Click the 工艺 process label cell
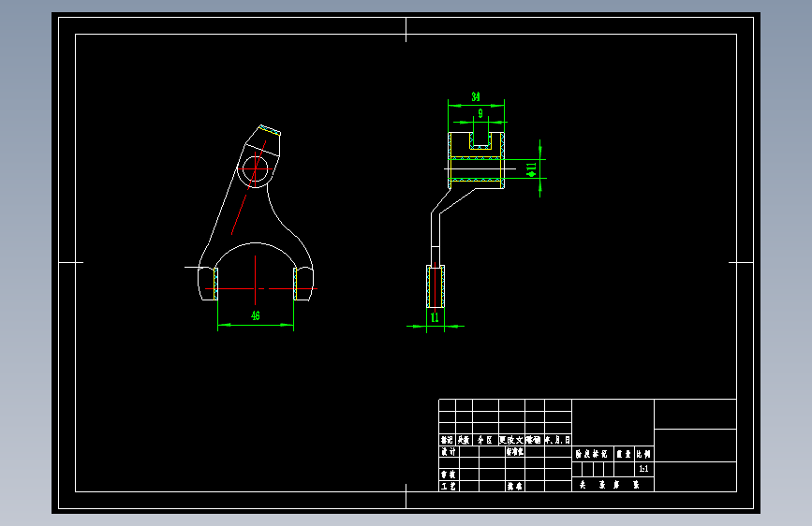812x526 pixels. click(x=449, y=486)
